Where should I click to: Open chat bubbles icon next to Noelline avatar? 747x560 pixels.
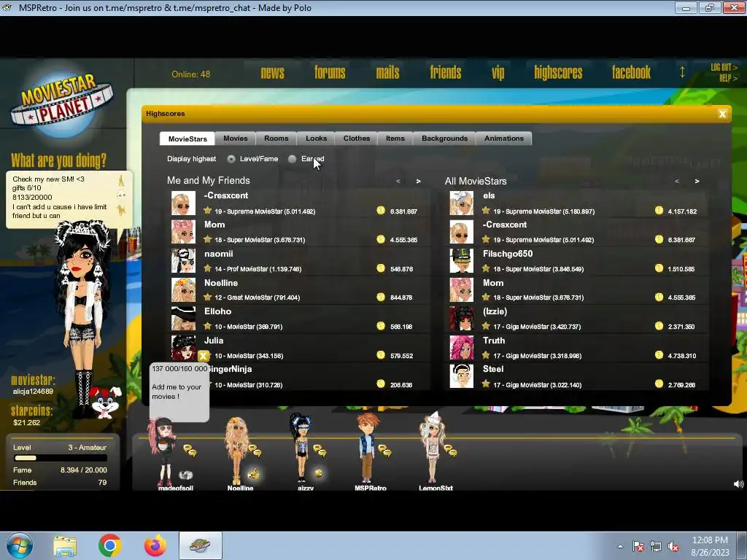pos(255,450)
